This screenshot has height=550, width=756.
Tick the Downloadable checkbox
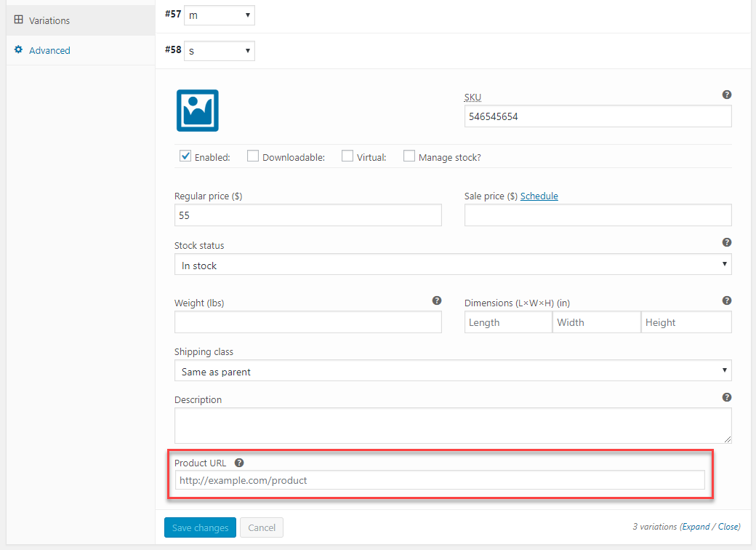[x=253, y=156]
